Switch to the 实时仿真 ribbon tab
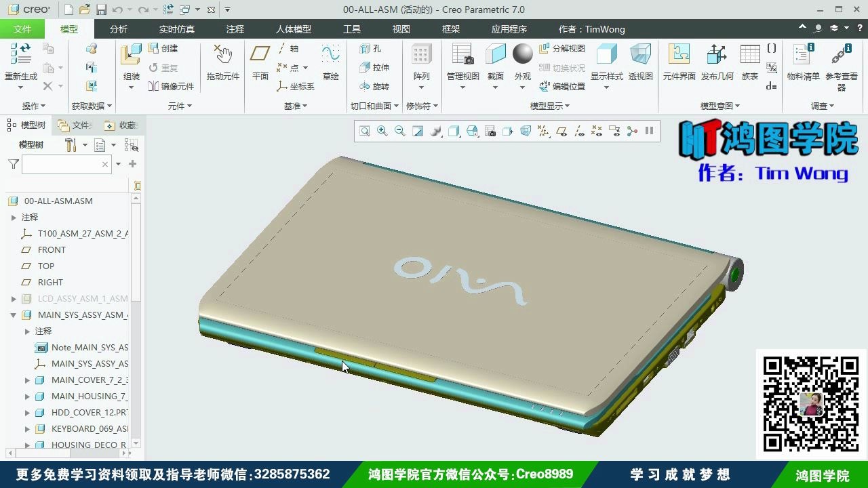 [177, 29]
